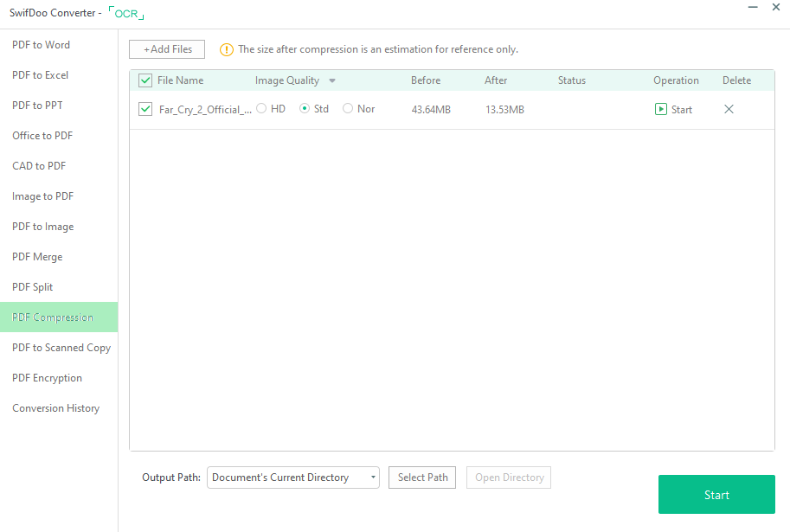Click the row Start play icon
Image resolution: width=790 pixels, height=532 pixels.
pos(660,109)
